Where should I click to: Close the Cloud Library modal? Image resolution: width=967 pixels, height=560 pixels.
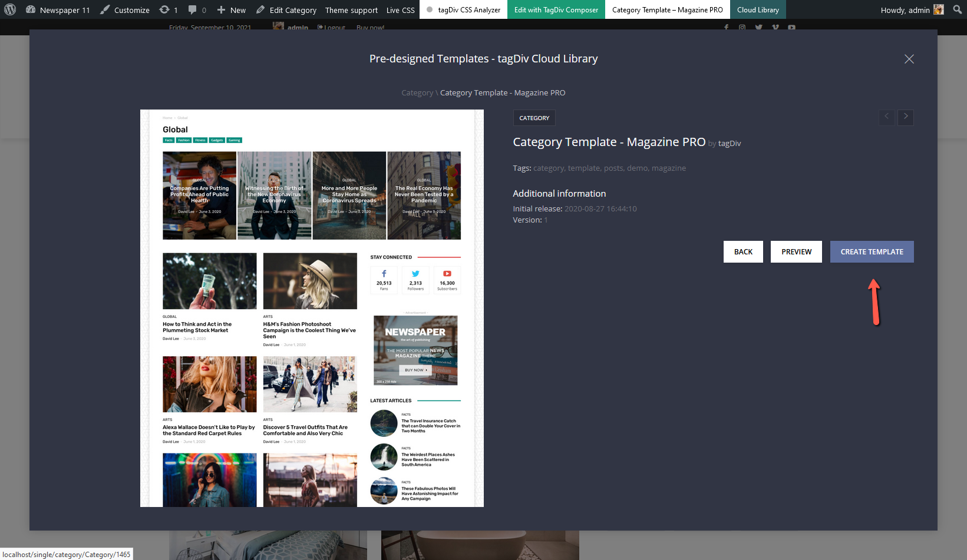click(909, 59)
